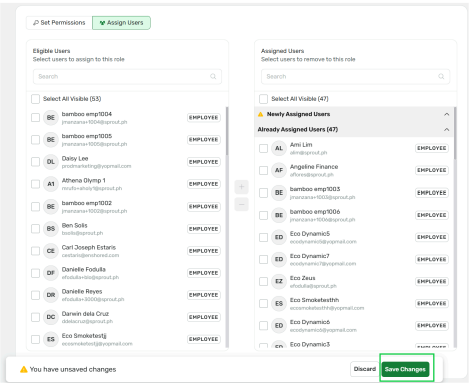
Task: Click the EZ avatar for Eco Zeus
Action: [279, 282]
